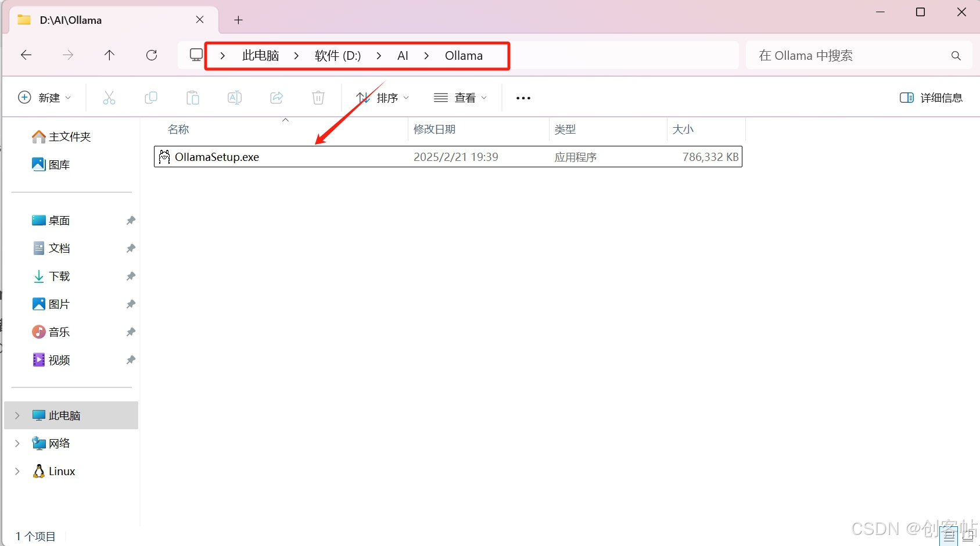Open the 新建 new item dropdown
This screenshot has width=980, height=546.
click(45, 98)
